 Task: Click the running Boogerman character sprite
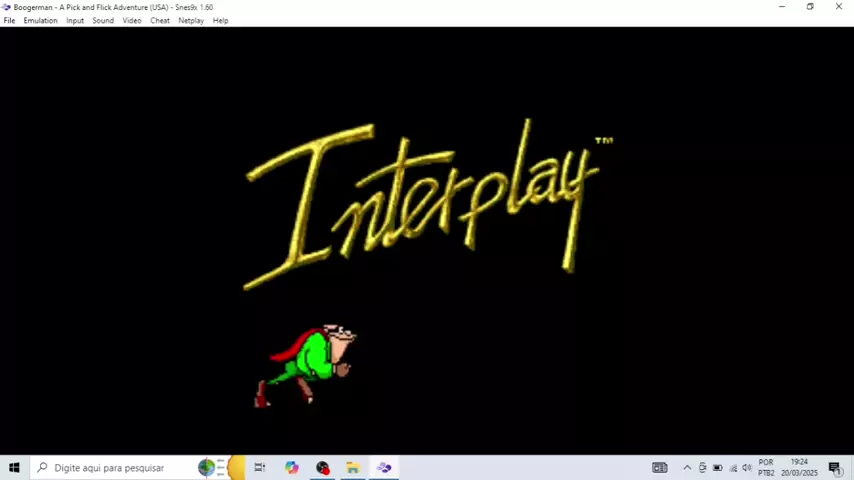click(x=306, y=366)
